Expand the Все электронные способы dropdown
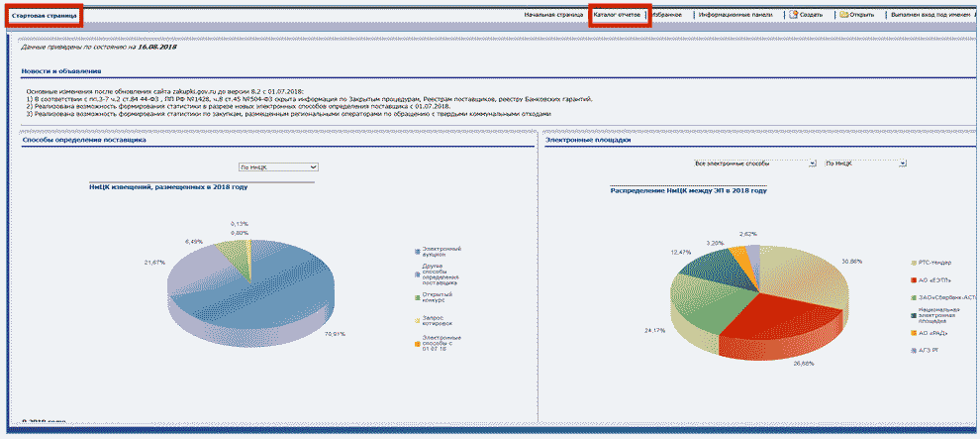Viewport: 980px width, 439px height. pos(754,162)
